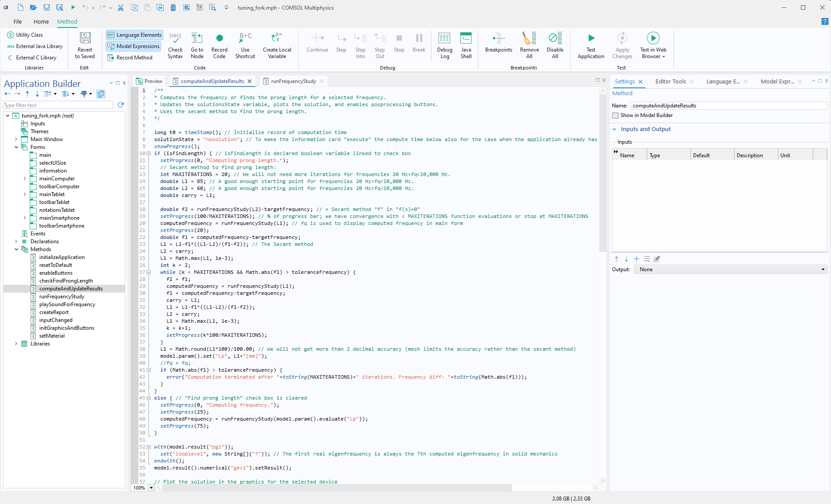Screen dimensions: 831x504
Task: Select the playSoundForFrequency method
Action: [67, 304]
